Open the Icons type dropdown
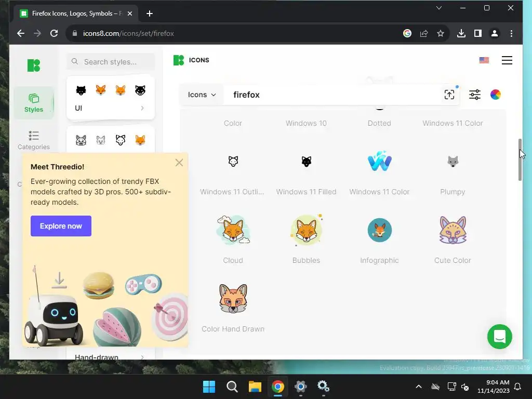The width and height of the screenshot is (532, 399). [x=202, y=95]
